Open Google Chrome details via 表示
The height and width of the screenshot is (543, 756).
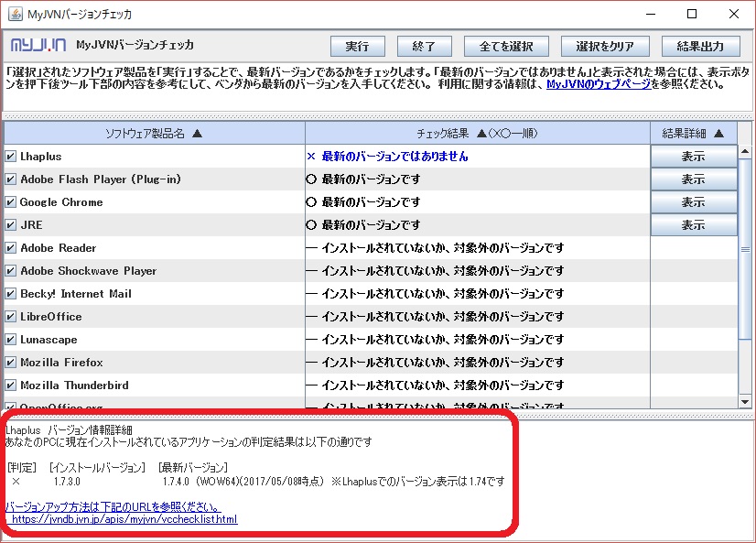point(694,202)
